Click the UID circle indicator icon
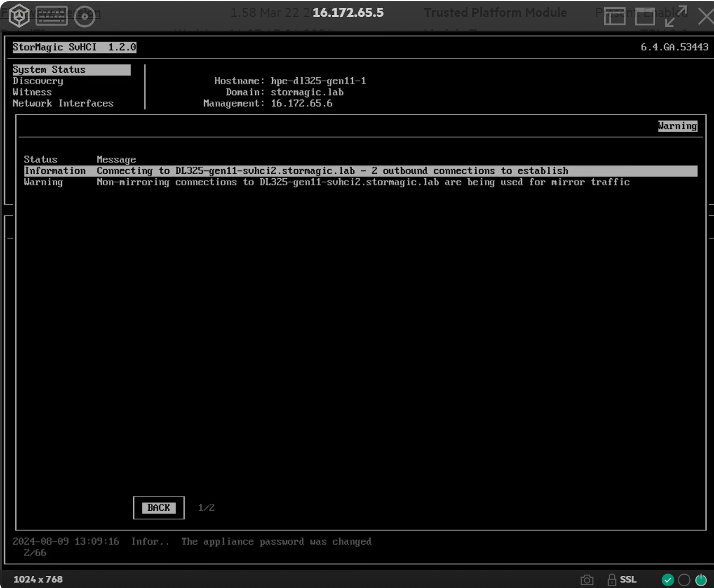 point(684,580)
